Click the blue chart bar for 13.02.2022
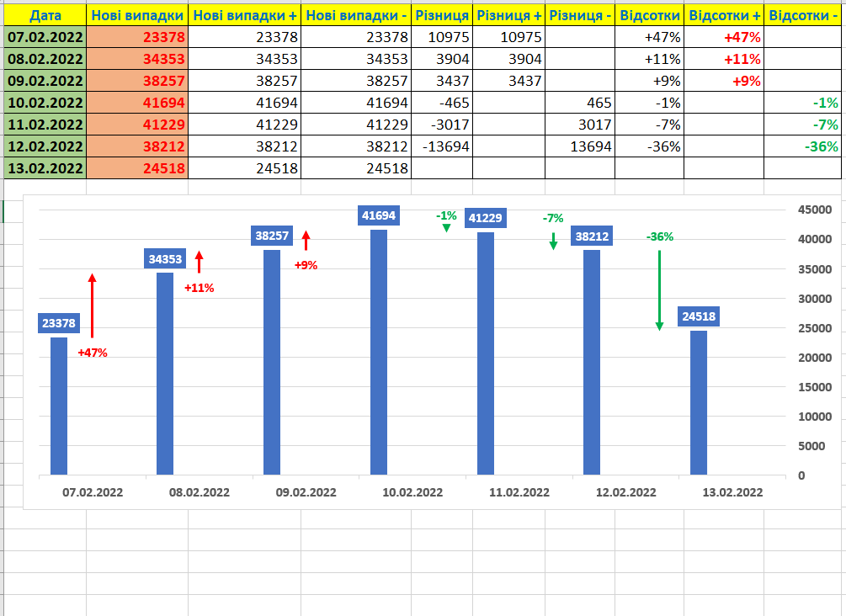The height and width of the screenshot is (616, 846). click(x=699, y=402)
